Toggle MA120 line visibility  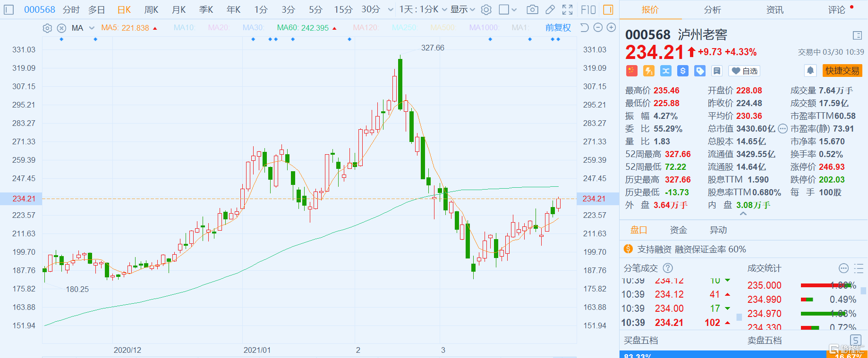366,28
